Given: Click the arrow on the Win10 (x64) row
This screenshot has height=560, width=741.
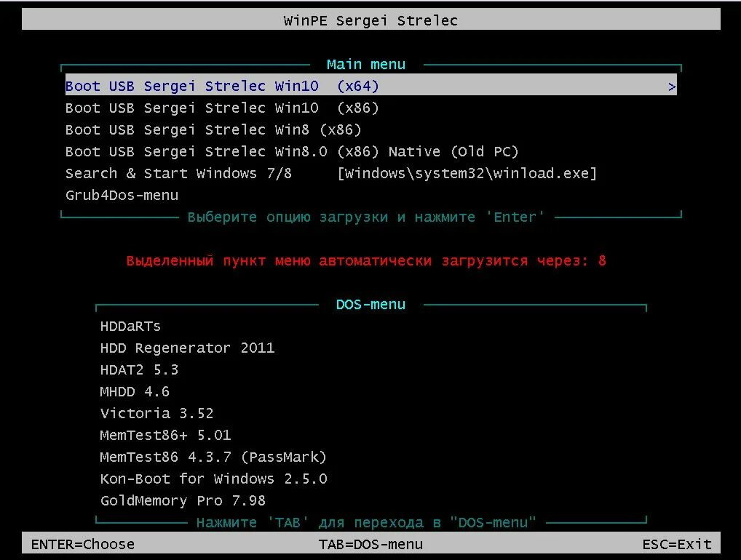Looking at the screenshot, I should 672,87.
